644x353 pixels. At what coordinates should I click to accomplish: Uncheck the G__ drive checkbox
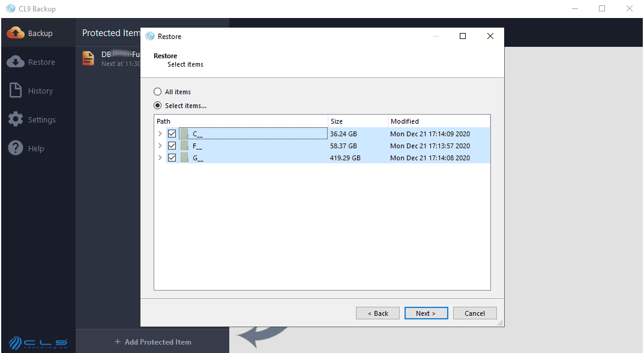[x=172, y=157]
